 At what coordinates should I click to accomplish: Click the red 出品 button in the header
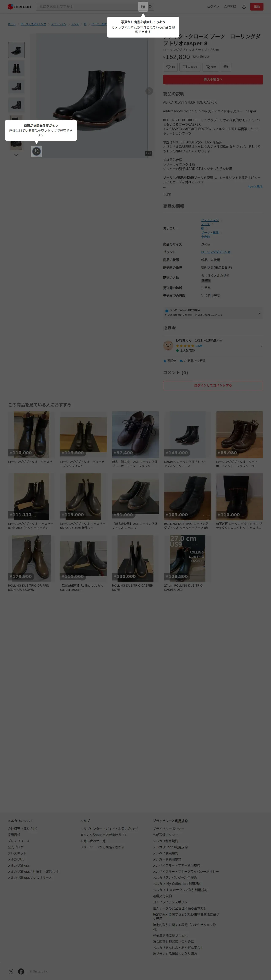click(x=257, y=7)
